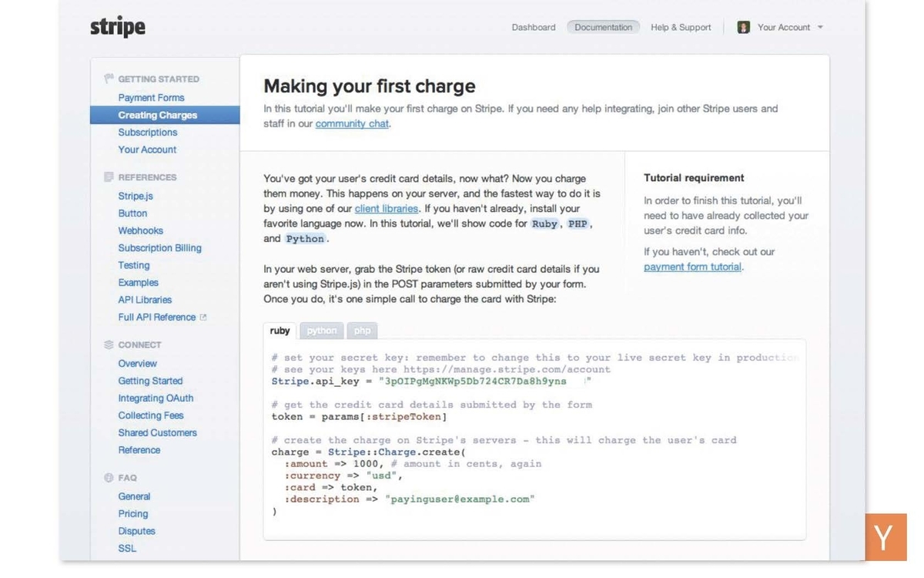The width and height of the screenshot is (924, 578).
Task: Open Subscriptions under Getting Started
Action: coord(148,133)
